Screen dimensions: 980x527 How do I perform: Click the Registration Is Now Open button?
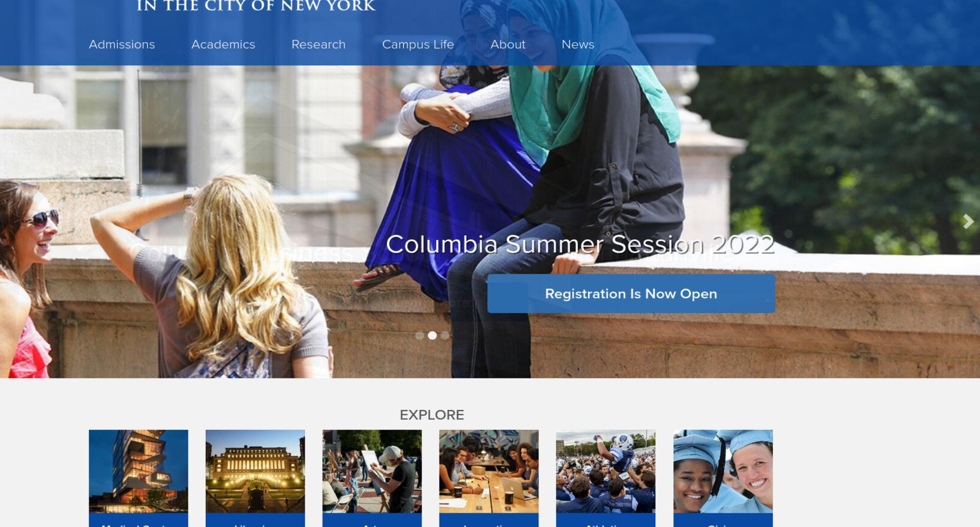tap(631, 294)
